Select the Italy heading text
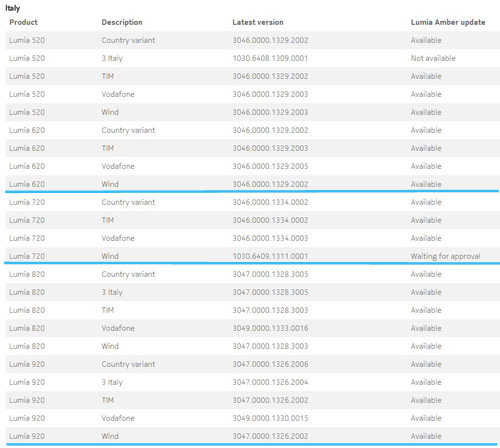Image resolution: width=500 pixels, height=448 pixels. point(13,8)
